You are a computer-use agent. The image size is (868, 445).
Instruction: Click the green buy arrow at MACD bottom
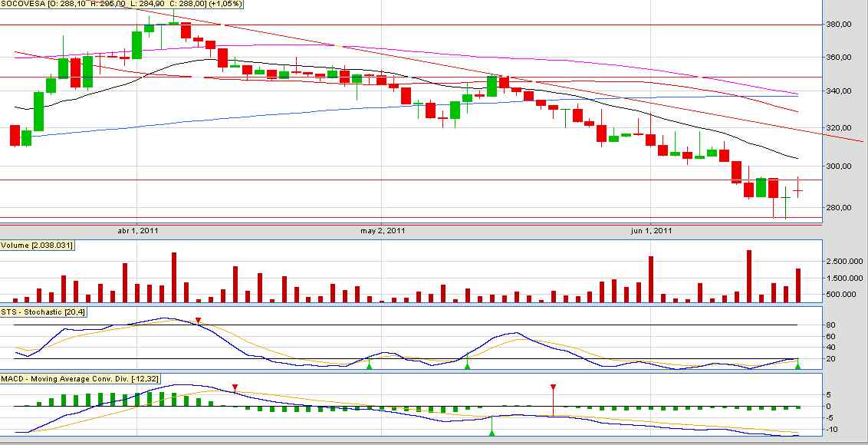[492, 427]
